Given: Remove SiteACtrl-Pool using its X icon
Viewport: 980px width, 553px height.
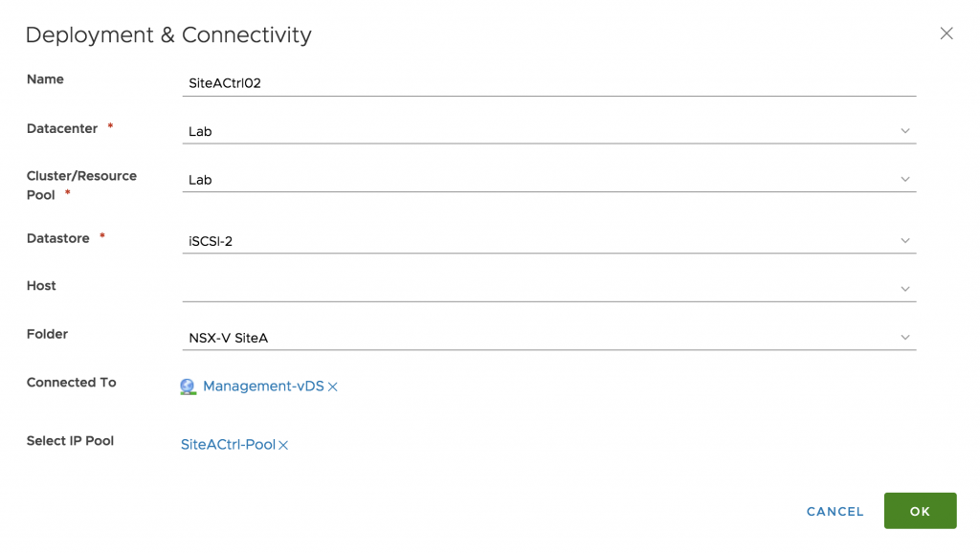Looking at the screenshot, I should [x=283, y=445].
